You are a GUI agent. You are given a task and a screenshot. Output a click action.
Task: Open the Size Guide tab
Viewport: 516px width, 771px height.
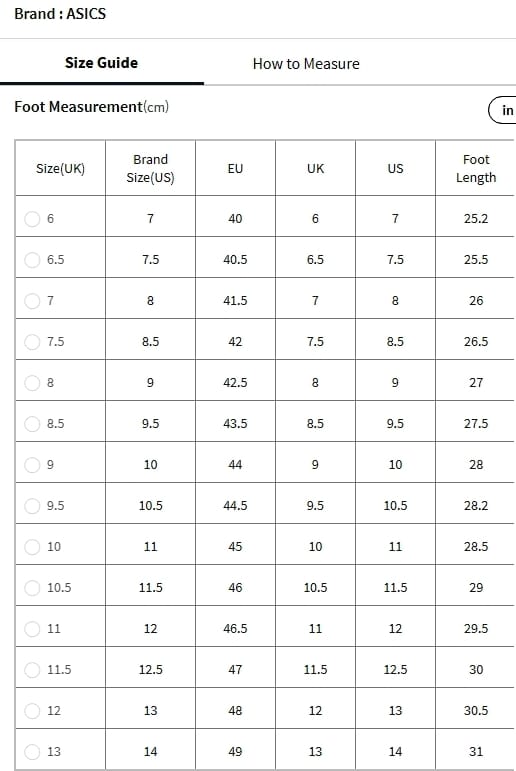pos(101,63)
